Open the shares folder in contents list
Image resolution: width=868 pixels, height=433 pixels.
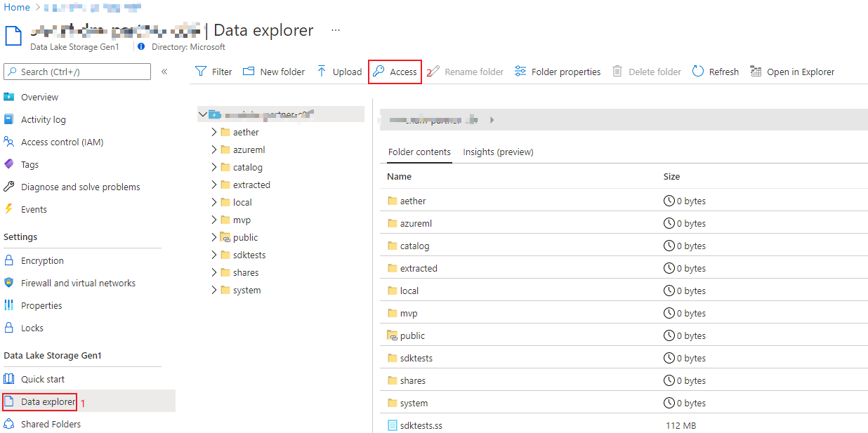click(x=413, y=380)
